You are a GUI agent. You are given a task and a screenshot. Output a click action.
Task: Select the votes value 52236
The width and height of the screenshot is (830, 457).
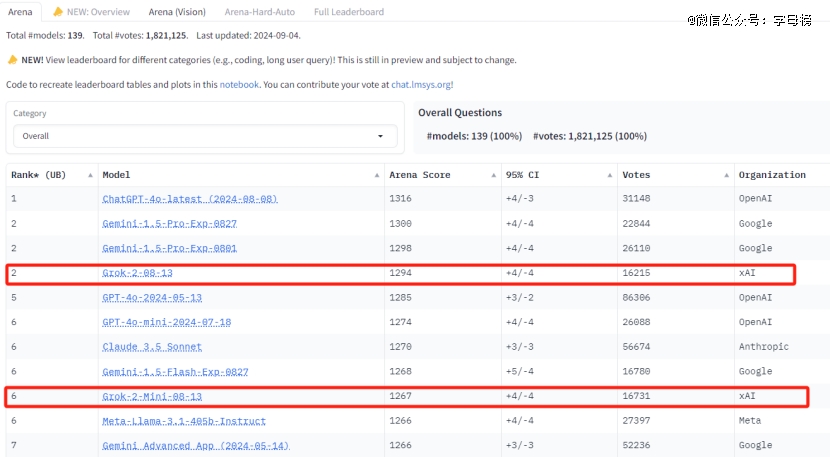click(636, 445)
